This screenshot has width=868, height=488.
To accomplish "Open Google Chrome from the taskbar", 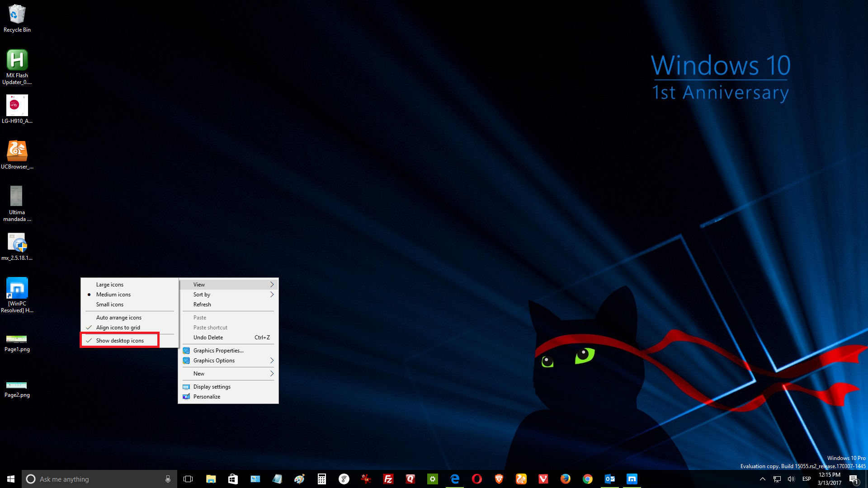I will (587, 479).
